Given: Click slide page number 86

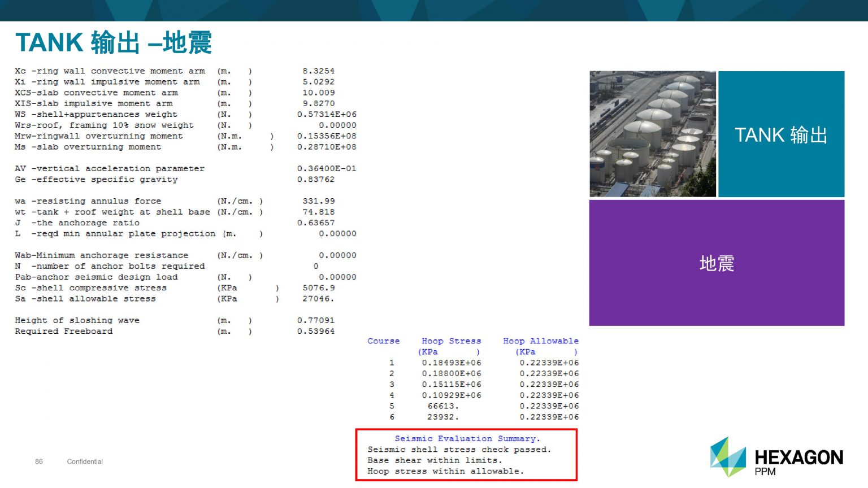Looking at the screenshot, I should click(39, 461).
